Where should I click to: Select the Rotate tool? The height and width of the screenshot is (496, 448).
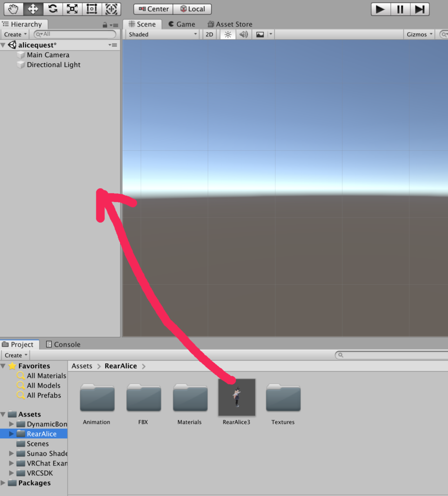(53, 9)
